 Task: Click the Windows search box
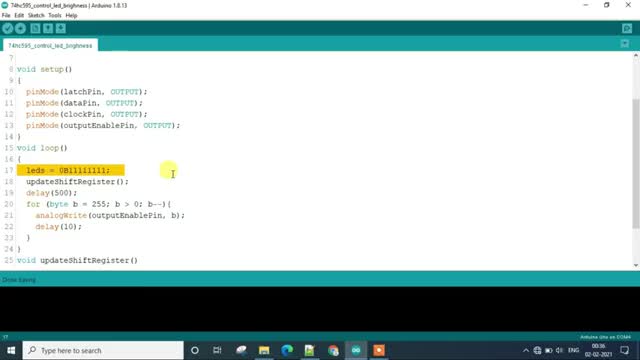click(103, 351)
